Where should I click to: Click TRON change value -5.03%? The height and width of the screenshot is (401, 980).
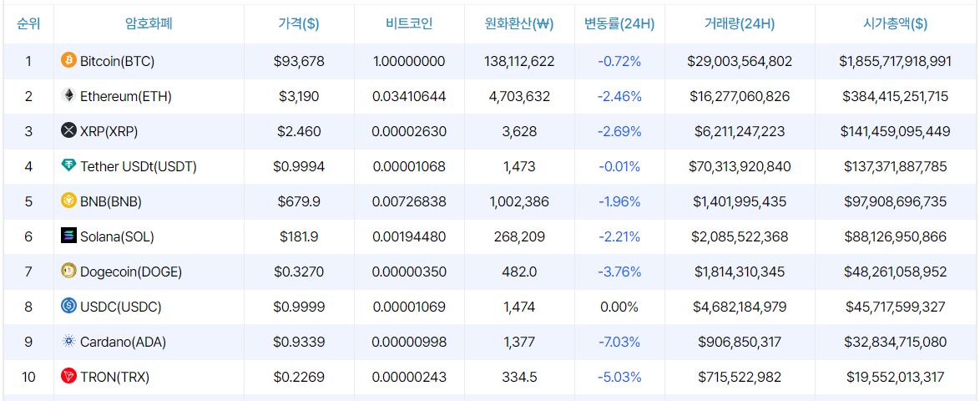(x=619, y=377)
